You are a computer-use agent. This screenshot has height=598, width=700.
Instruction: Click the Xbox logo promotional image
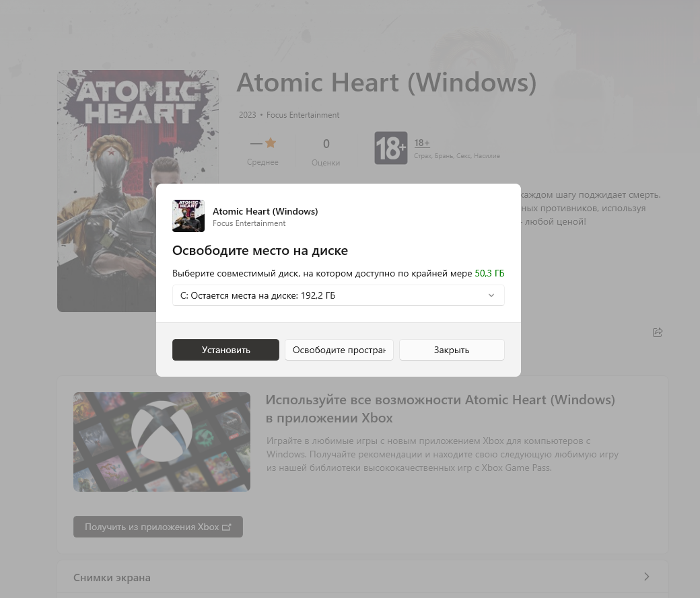[162, 442]
